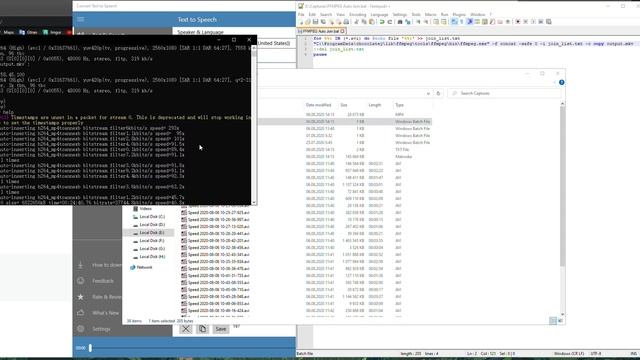Click the Explorer help question mark icon
Screen dimensions: 640x360
coord(562,82)
